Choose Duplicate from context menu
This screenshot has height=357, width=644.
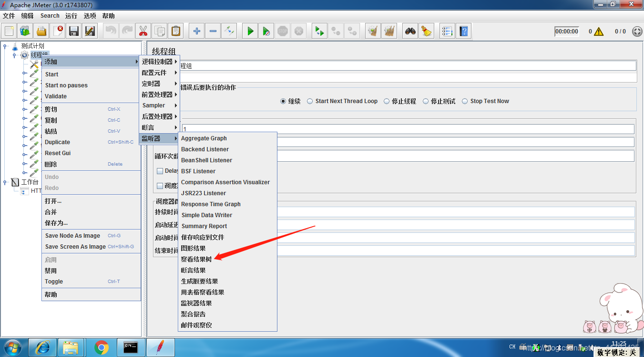coord(91,142)
